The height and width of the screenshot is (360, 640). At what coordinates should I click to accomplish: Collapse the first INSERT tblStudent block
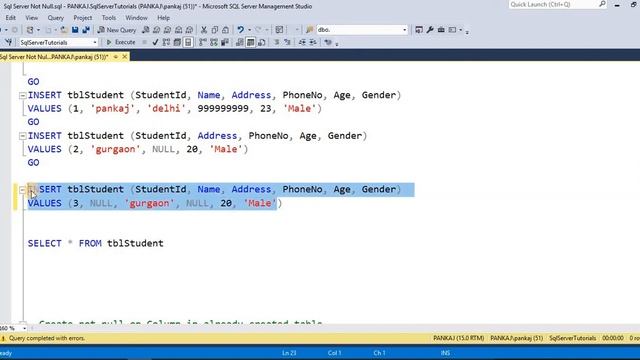pyautogui.click(x=23, y=96)
